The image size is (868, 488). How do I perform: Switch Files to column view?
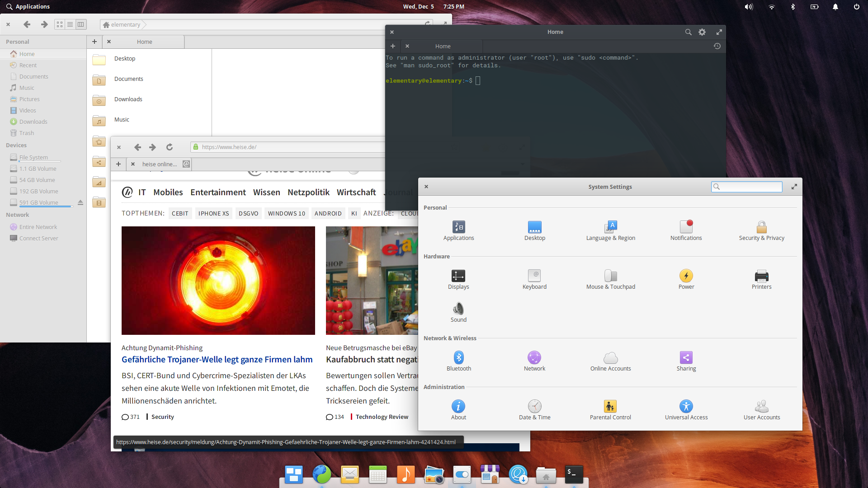pos(80,24)
